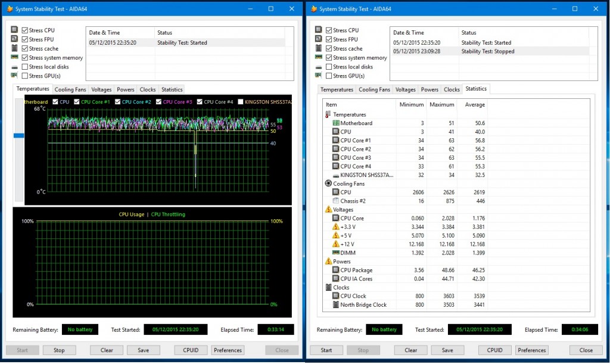Open the Powers tab in the left window
This screenshot has width=610, height=364.
coord(126,89)
